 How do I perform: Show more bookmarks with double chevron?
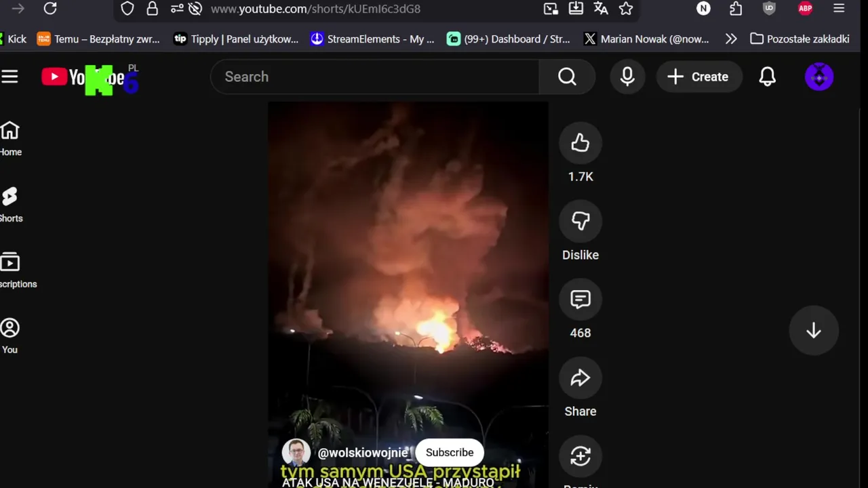click(x=731, y=39)
